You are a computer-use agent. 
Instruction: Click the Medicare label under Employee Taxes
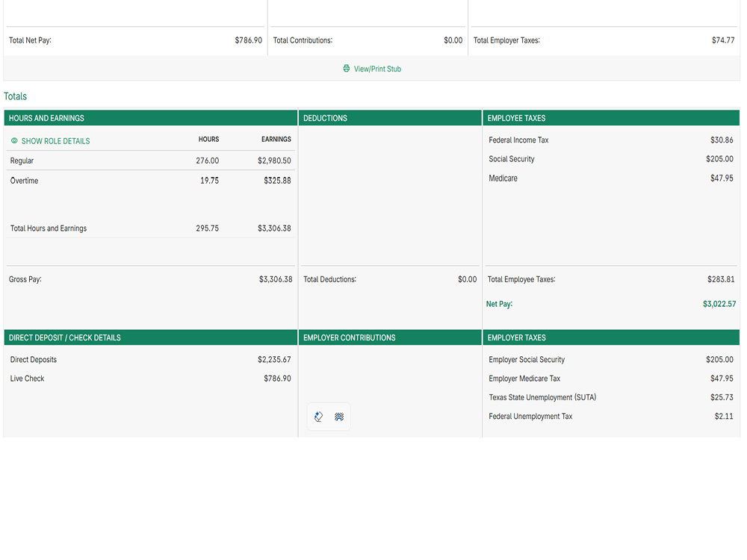point(503,178)
